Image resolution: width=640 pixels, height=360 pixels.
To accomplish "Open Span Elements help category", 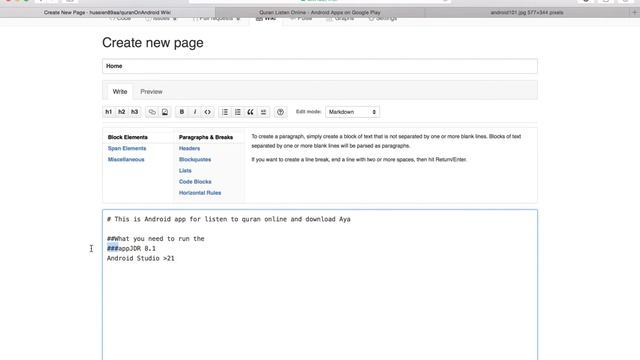I will (127, 148).
